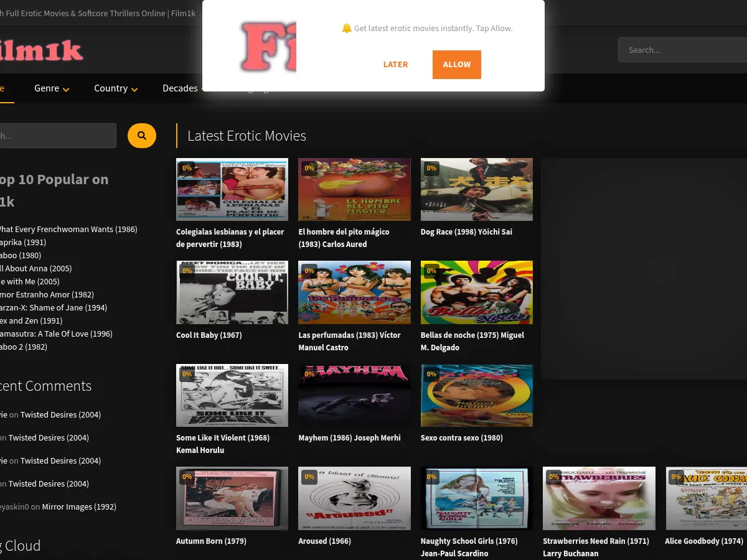Open the Aroused (1966) poster thumbnail
Screen dimensions: 747x560
pos(354,498)
